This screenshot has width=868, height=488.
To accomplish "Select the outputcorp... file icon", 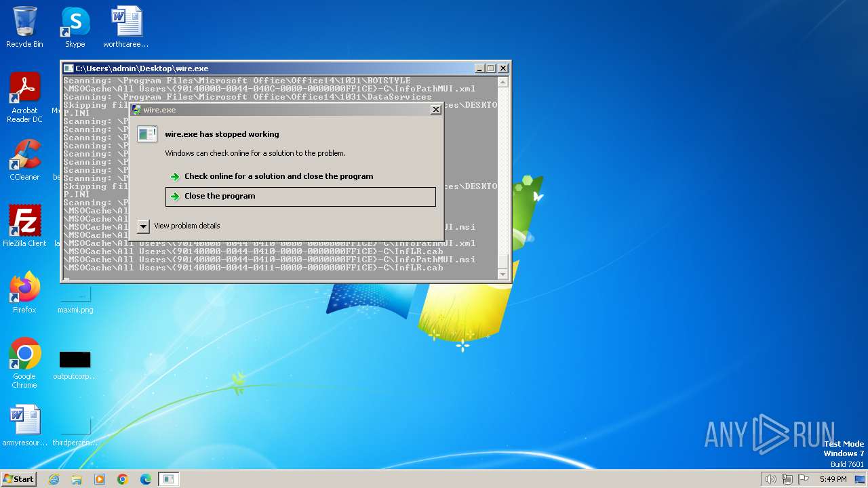I will (x=75, y=365).
